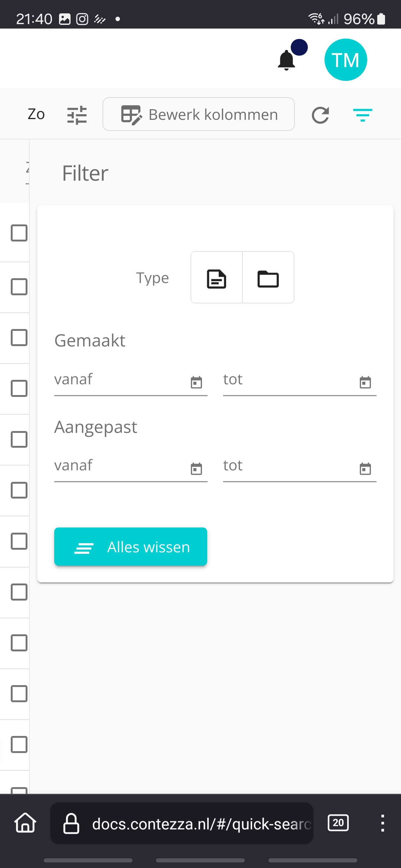Screen dimensions: 401x868
Task: Click the sliders settings icon
Action: (77, 115)
